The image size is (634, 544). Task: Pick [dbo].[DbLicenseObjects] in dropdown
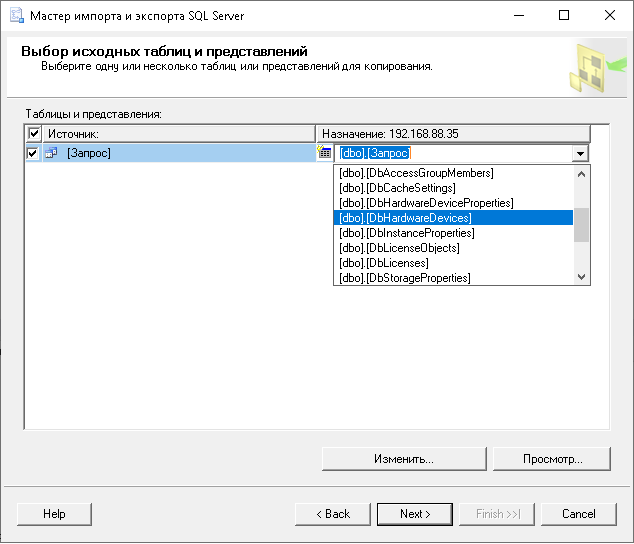(399, 248)
